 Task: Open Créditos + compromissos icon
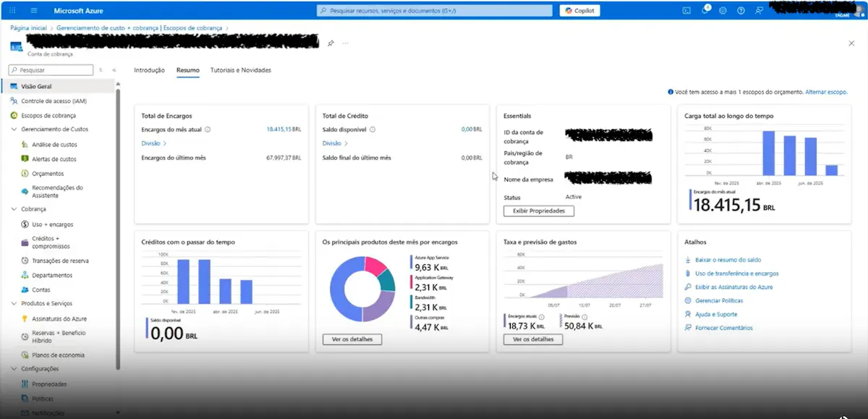pyautogui.click(x=25, y=242)
